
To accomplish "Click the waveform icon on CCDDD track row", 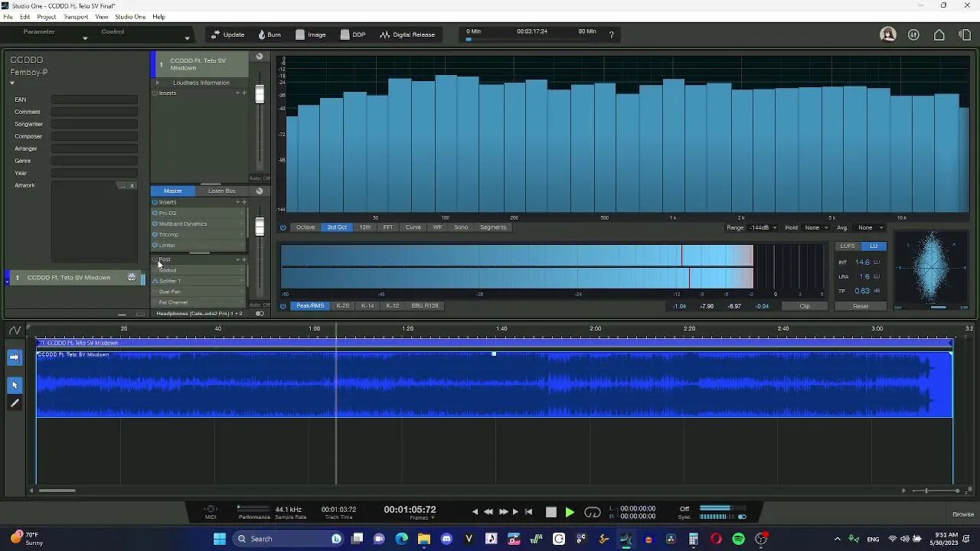I will pos(132,277).
